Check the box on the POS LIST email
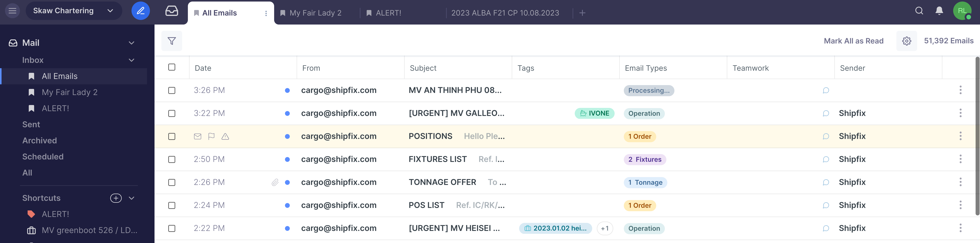This screenshot has height=243, width=980. click(x=172, y=205)
